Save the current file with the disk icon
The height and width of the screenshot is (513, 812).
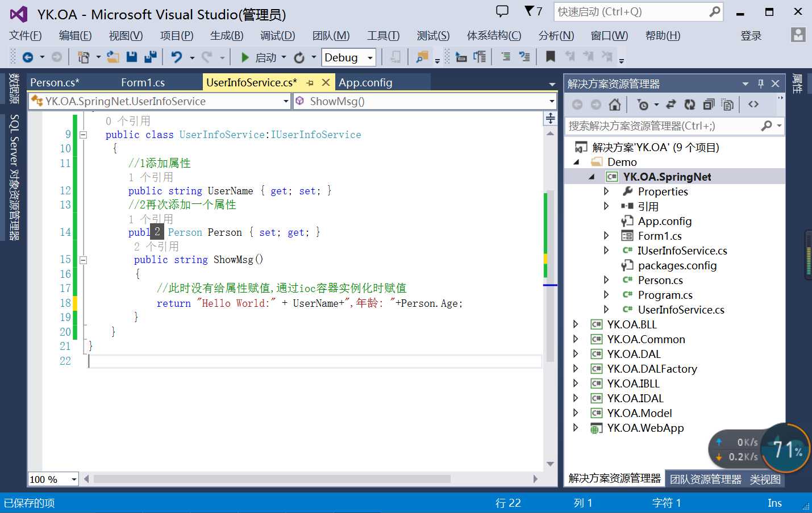pos(132,57)
